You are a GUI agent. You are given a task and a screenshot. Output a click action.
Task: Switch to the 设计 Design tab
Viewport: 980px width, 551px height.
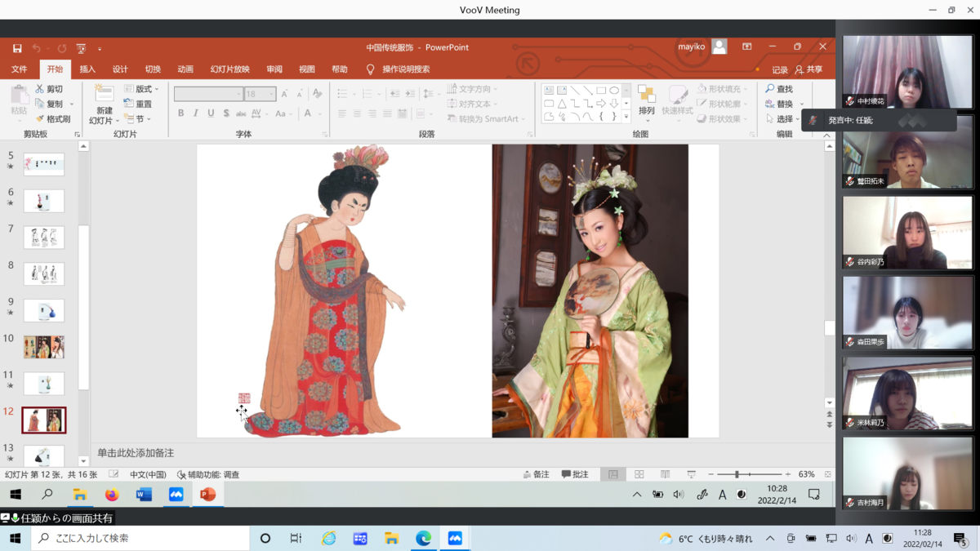coord(120,70)
